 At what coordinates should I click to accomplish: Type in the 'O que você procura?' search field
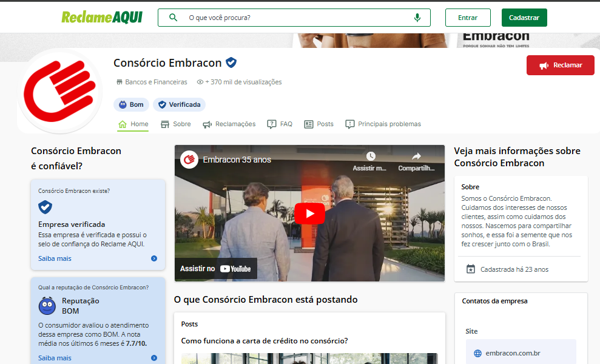click(x=297, y=18)
